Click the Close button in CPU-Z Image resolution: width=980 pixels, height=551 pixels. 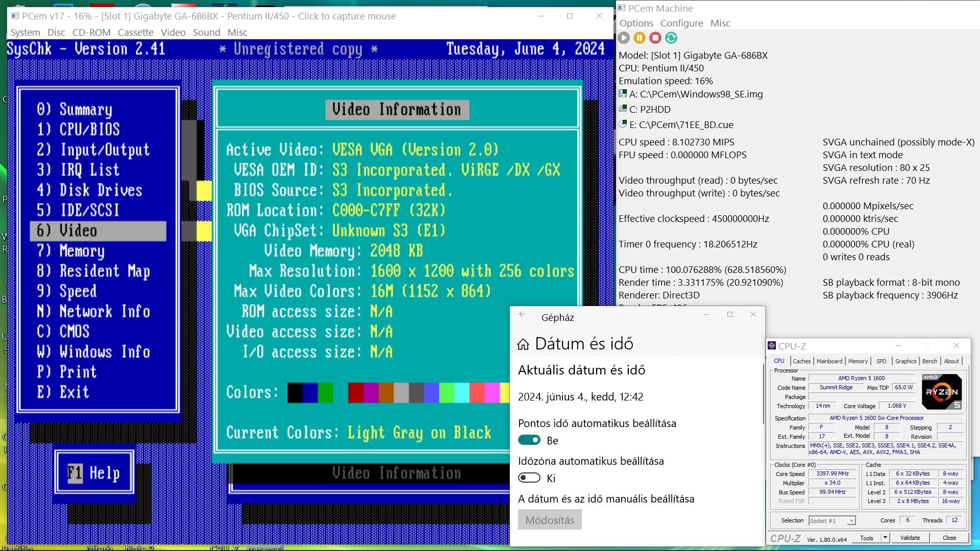pyautogui.click(x=949, y=538)
